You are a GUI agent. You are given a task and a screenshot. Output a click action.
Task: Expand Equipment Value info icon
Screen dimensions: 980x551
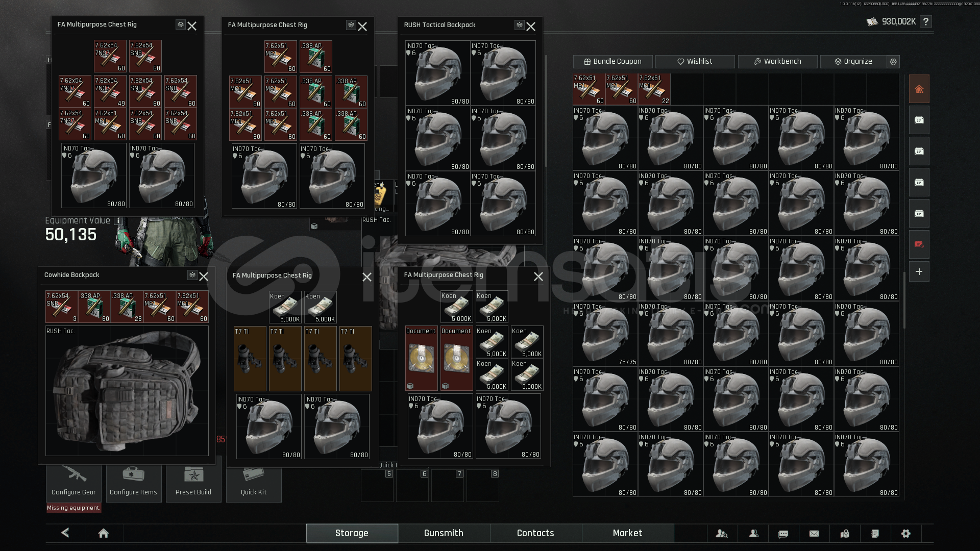click(x=118, y=221)
